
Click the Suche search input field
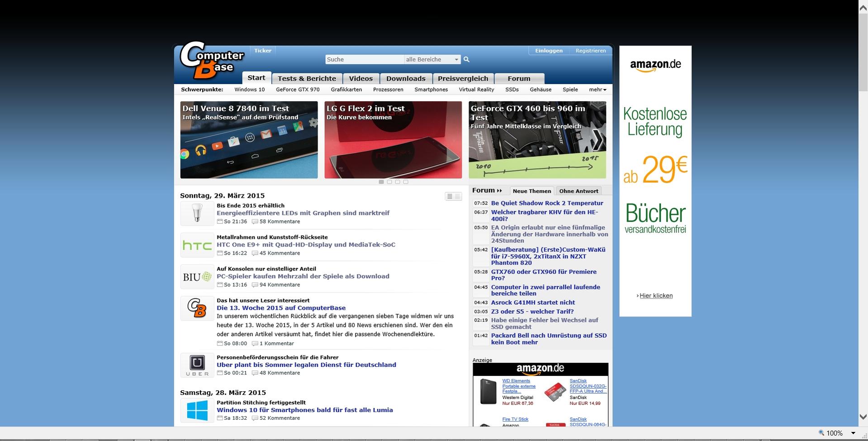[x=365, y=59]
